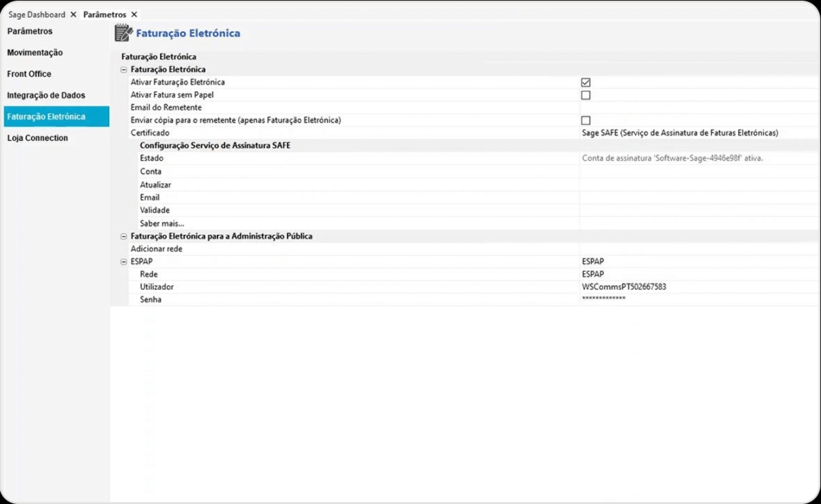Close the Parâmetros tab
The image size is (821, 504).
(x=134, y=14)
